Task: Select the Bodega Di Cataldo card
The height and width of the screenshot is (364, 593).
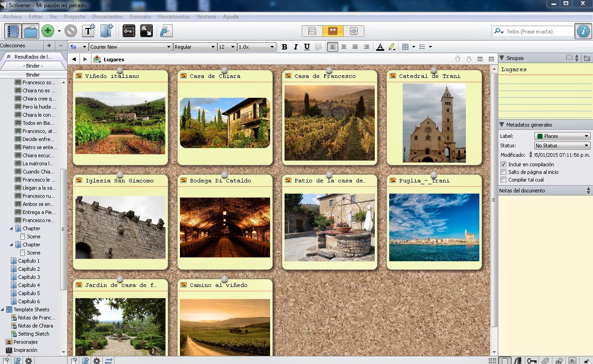Action: (x=225, y=222)
